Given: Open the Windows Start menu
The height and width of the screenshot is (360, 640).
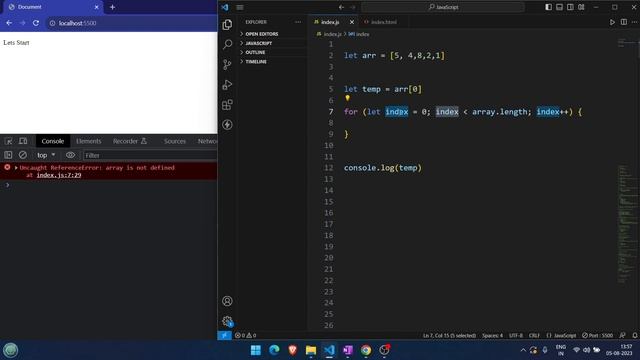Looking at the screenshot, I should click(256, 350).
